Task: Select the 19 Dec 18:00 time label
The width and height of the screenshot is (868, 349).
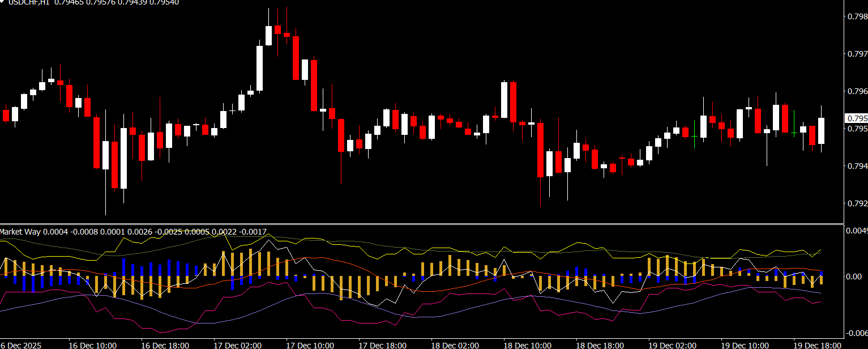Action: [817, 344]
